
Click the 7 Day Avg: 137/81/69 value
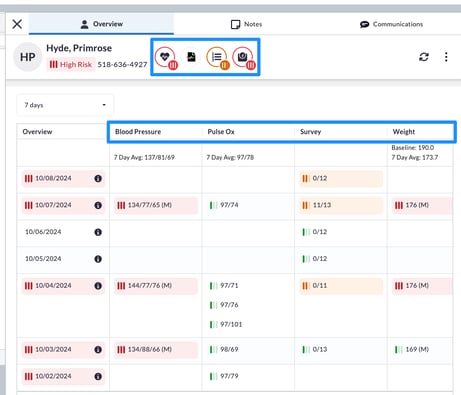point(144,157)
